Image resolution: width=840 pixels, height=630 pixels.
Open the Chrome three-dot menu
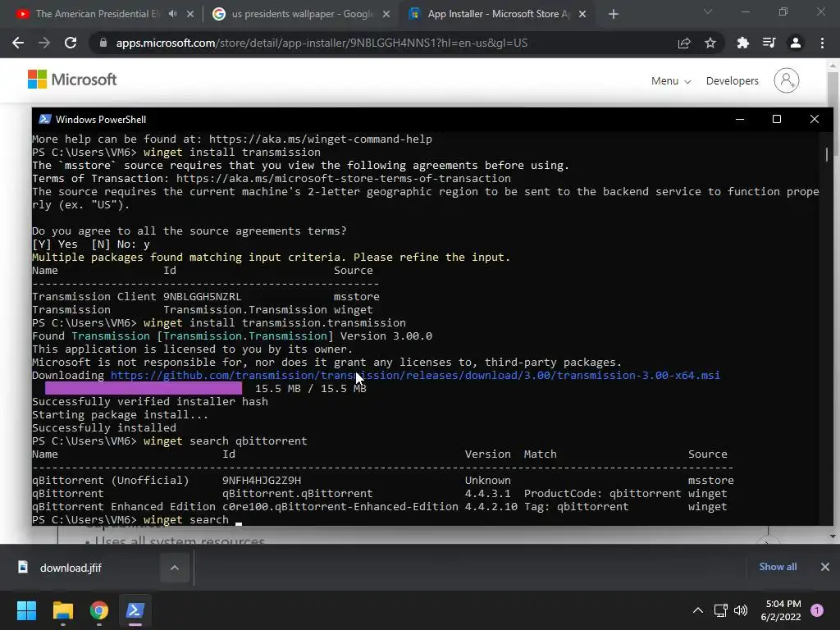coord(822,43)
